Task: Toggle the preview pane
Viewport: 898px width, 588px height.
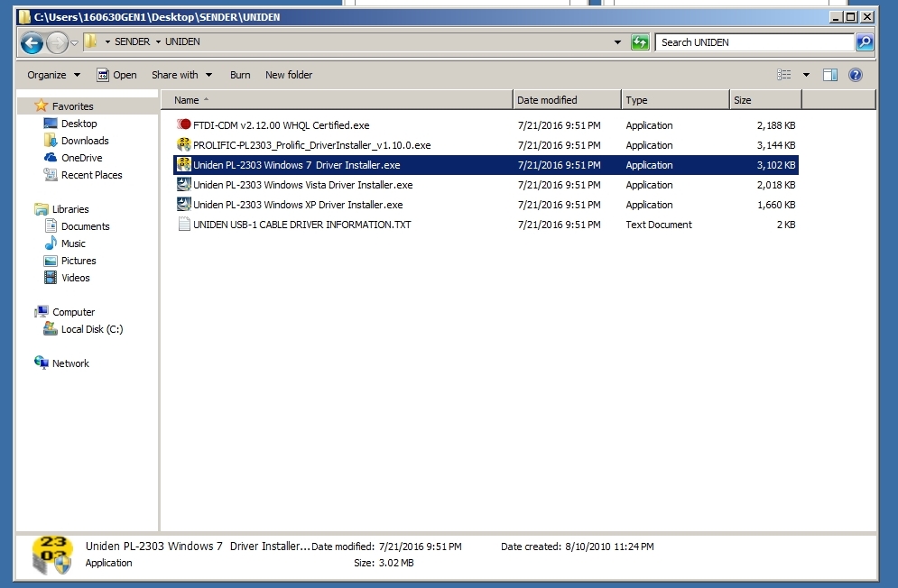Action: pos(830,75)
